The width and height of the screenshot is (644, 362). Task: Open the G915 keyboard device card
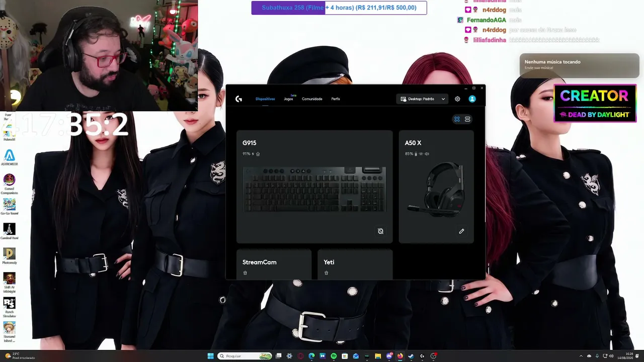click(314, 187)
